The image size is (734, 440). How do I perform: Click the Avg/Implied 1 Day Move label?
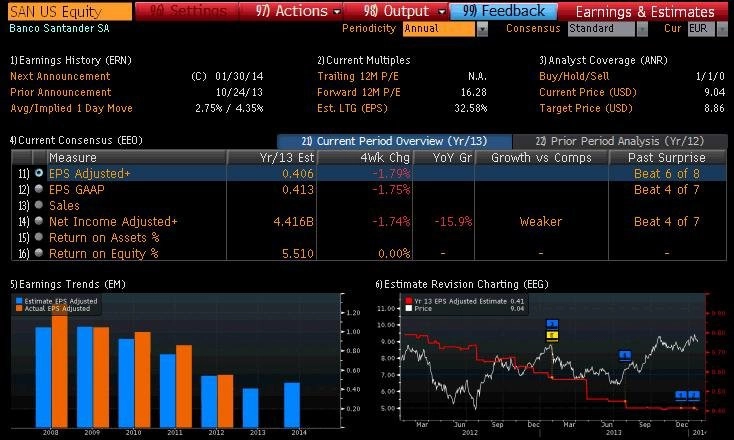(71, 108)
